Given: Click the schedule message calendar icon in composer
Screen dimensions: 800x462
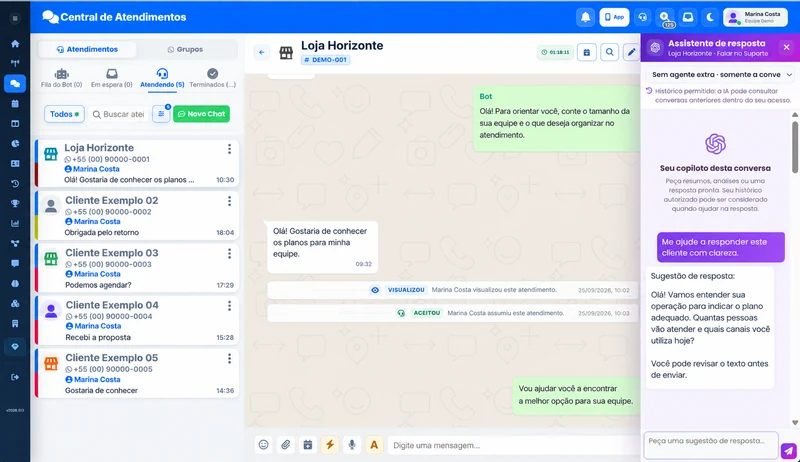Looking at the screenshot, I should pyautogui.click(x=308, y=445).
